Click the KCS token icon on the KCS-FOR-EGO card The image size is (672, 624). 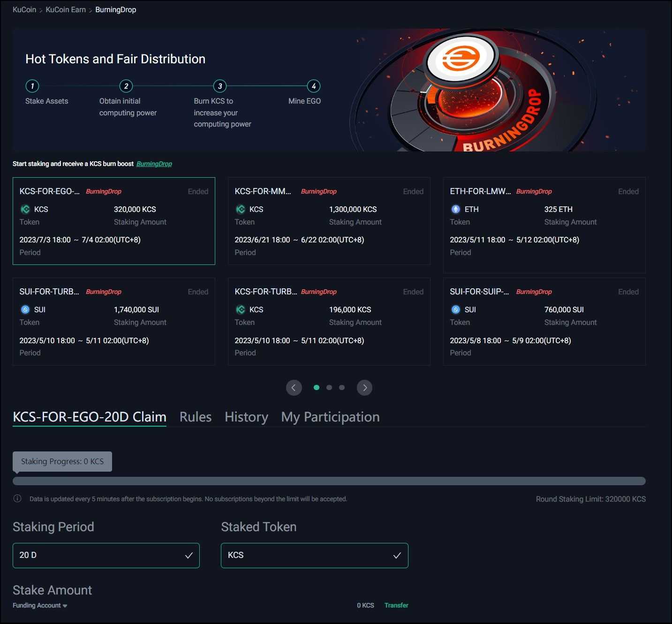(25, 209)
